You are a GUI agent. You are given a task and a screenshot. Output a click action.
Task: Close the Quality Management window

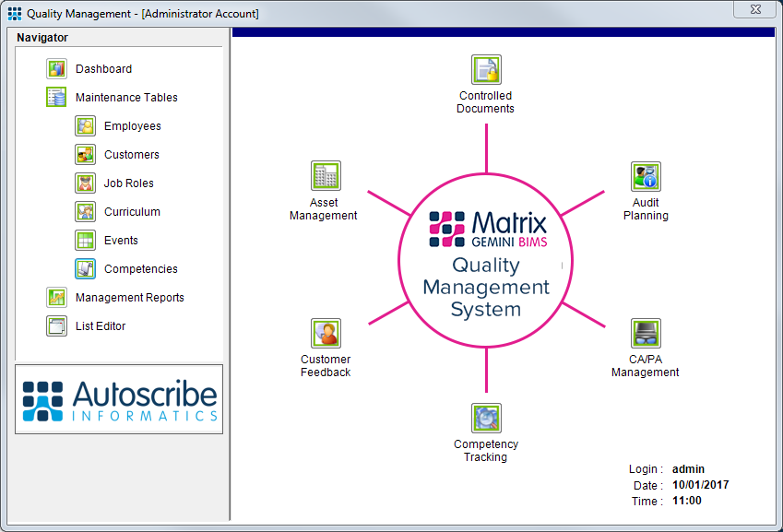754,9
